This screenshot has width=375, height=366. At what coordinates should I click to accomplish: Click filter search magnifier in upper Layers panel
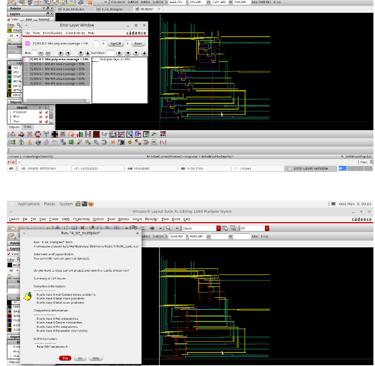pos(19,24)
